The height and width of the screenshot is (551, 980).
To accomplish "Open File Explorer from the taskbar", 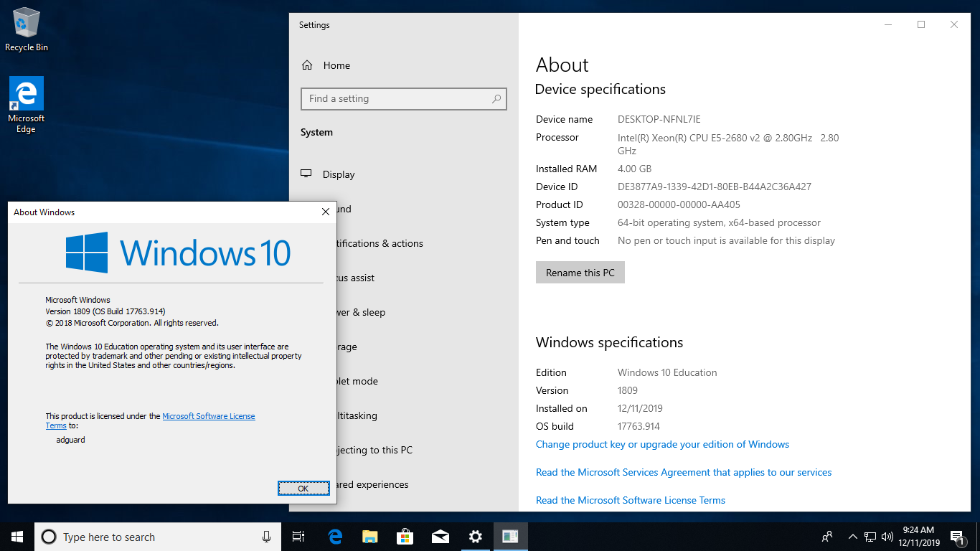I will tap(369, 537).
